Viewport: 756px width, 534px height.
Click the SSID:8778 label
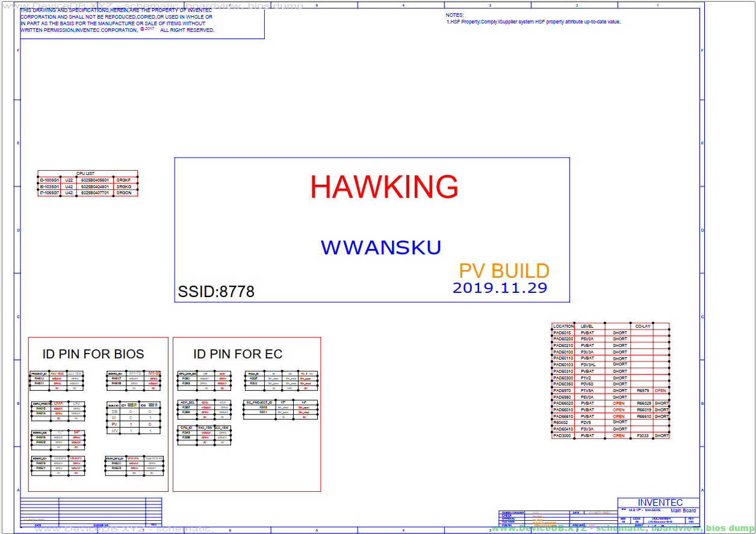[216, 292]
